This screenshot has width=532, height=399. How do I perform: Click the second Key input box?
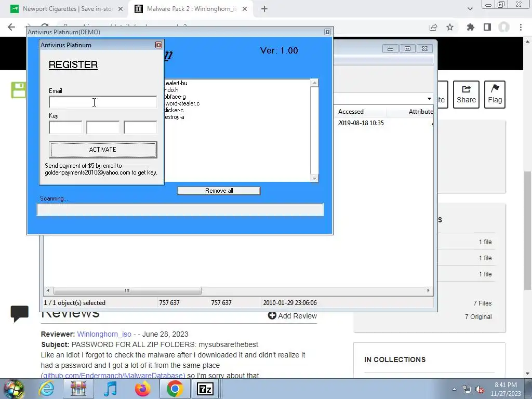(103, 127)
